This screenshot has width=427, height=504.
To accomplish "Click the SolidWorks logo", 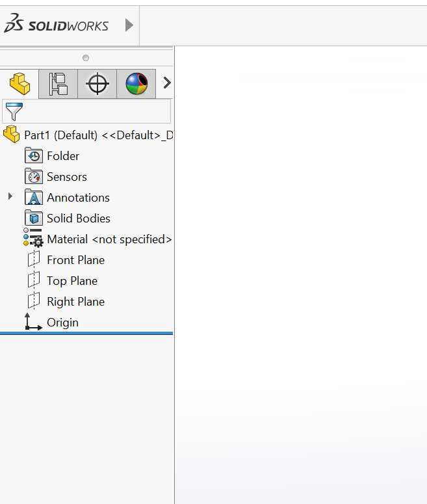I will point(57,25).
